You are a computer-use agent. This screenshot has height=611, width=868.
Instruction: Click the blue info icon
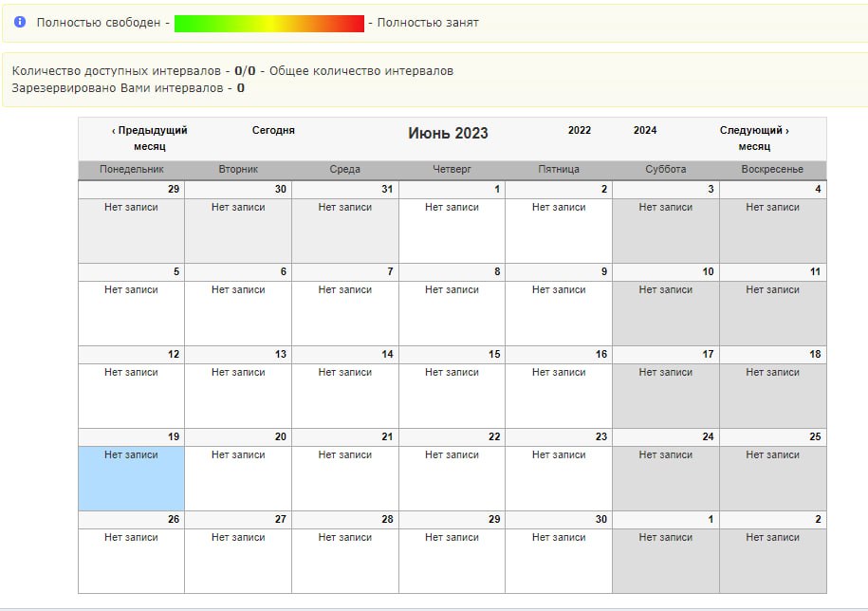(x=20, y=22)
